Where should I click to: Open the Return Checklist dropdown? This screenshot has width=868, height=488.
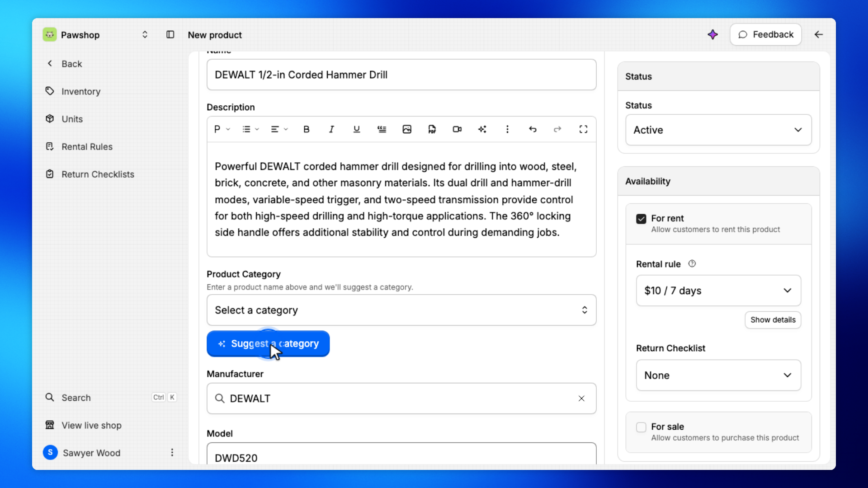(718, 375)
